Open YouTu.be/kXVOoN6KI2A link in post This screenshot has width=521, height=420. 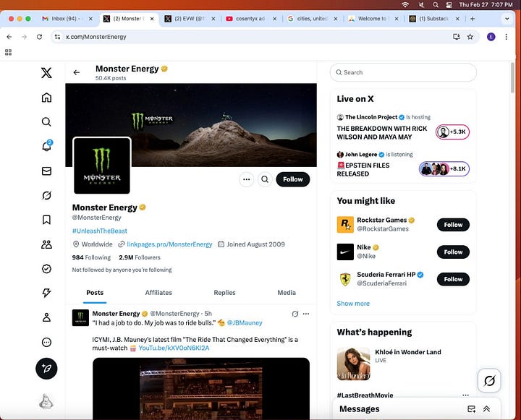pos(174,348)
